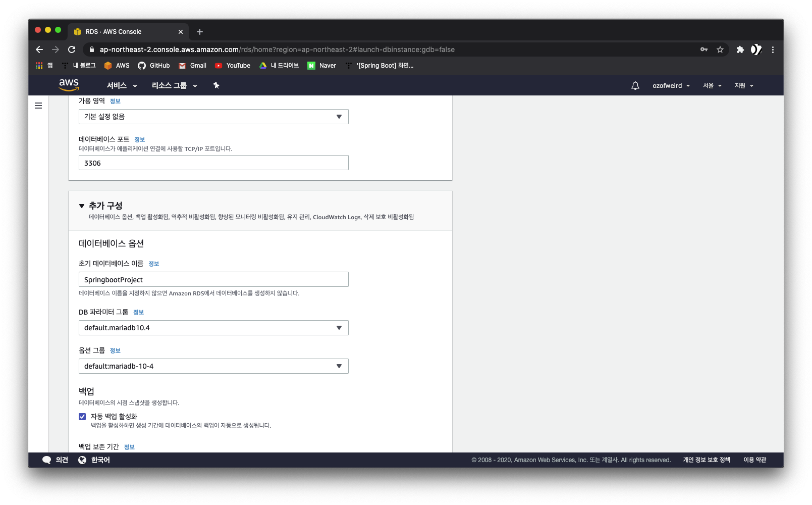Open the 내 드라이브 bookmark
Viewport: 812px width, 505px height.
[x=279, y=66]
